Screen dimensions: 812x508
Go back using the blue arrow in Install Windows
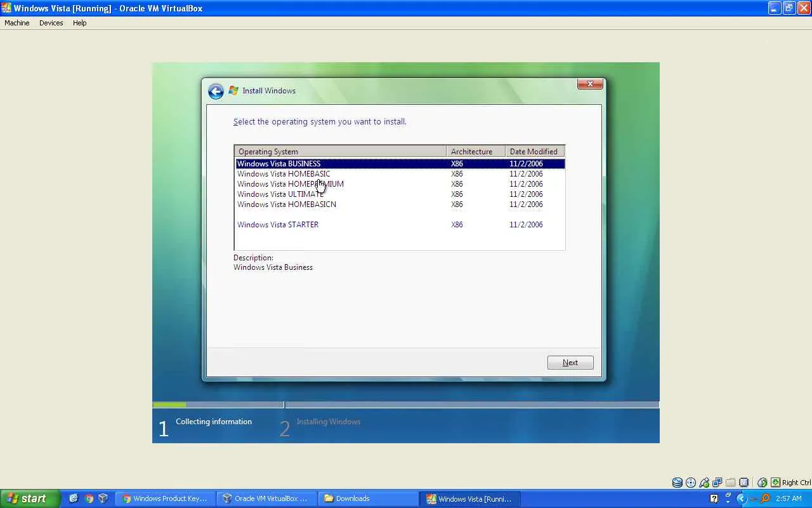216,91
